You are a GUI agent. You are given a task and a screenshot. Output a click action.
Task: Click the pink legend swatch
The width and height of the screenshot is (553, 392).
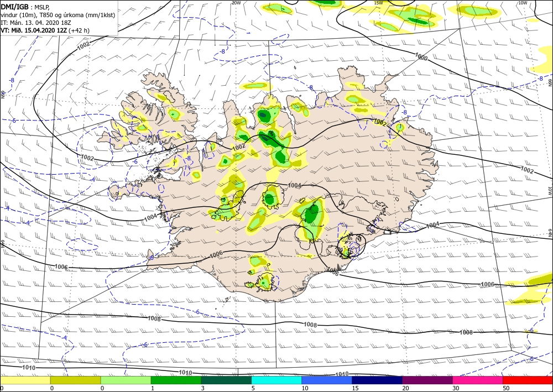point(478,380)
